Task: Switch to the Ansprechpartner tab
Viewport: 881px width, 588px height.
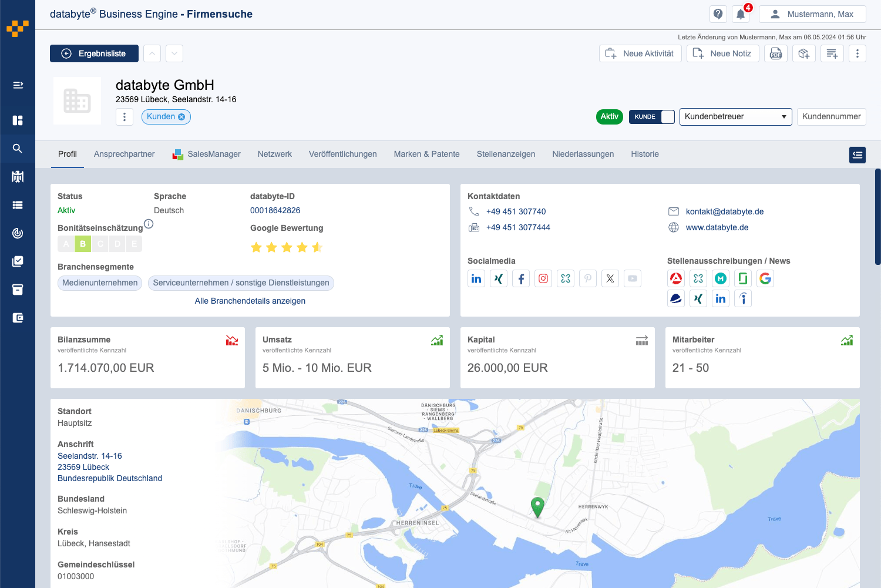Action: tap(124, 154)
